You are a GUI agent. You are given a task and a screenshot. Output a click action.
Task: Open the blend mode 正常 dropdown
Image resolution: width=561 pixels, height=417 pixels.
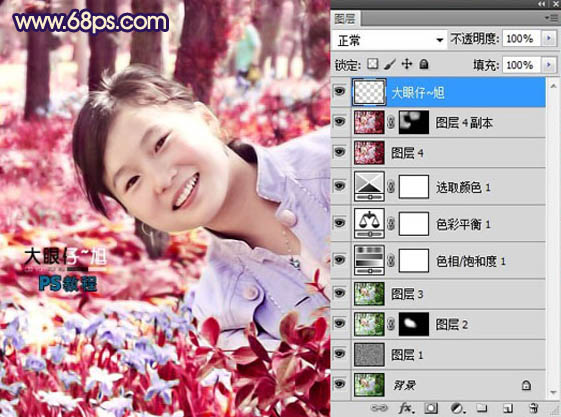pyautogui.click(x=389, y=40)
